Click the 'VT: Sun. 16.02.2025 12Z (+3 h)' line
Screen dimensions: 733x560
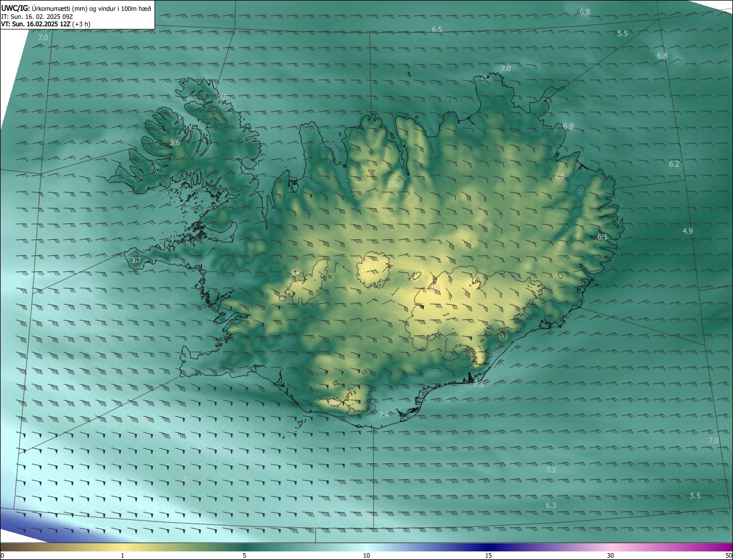(x=46, y=24)
